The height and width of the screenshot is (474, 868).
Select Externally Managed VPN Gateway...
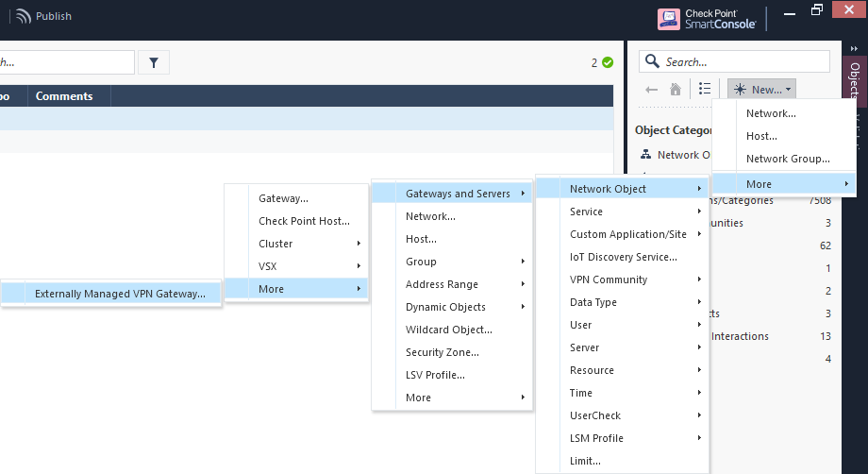[x=120, y=294]
